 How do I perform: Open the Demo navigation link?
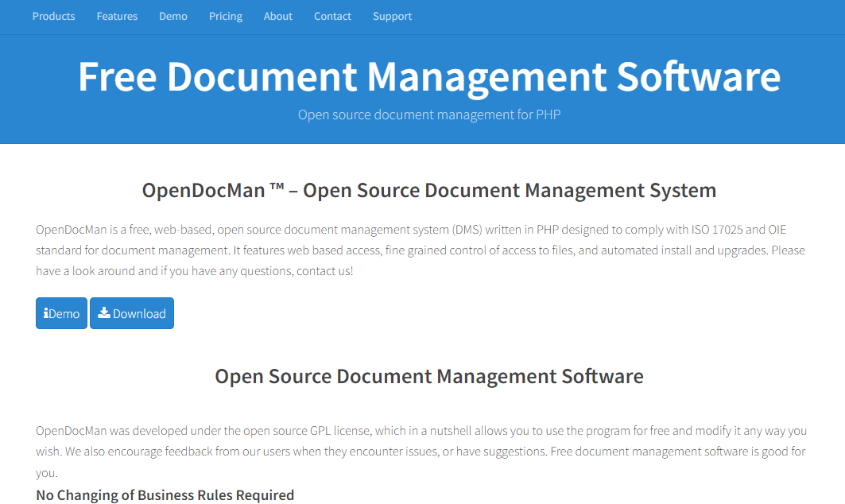tap(173, 16)
